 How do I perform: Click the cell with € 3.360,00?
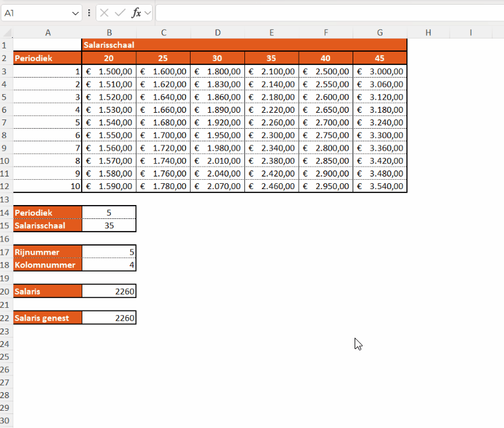click(380, 148)
